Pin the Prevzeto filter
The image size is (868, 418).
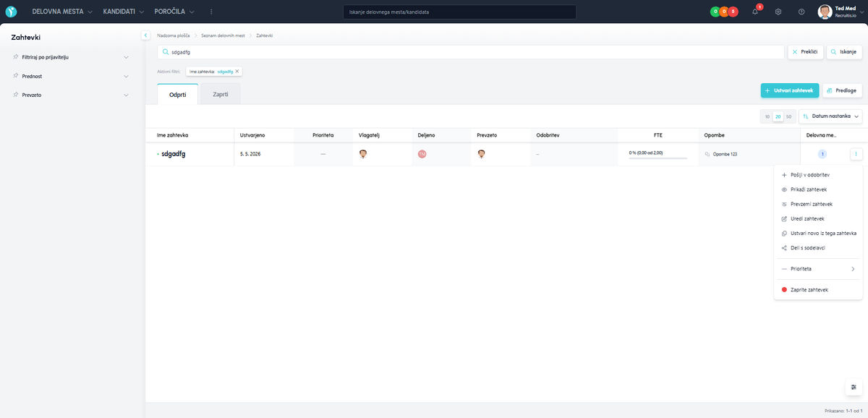[x=15, y=95]
